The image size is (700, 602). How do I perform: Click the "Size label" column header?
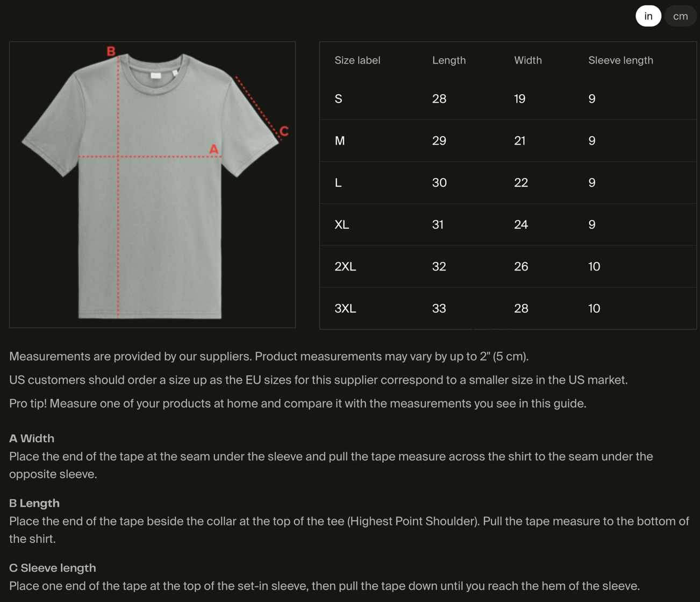[x=357, y=60]
